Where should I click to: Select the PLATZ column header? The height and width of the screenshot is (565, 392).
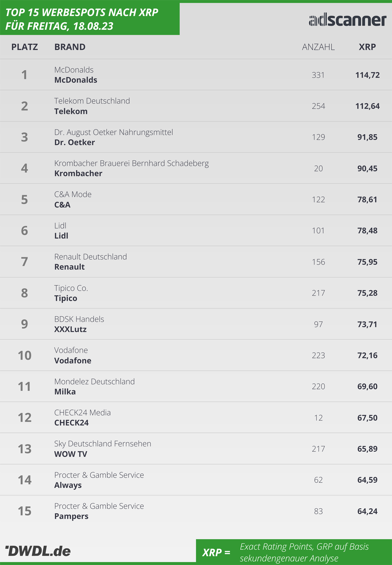(x=24, y=47)
